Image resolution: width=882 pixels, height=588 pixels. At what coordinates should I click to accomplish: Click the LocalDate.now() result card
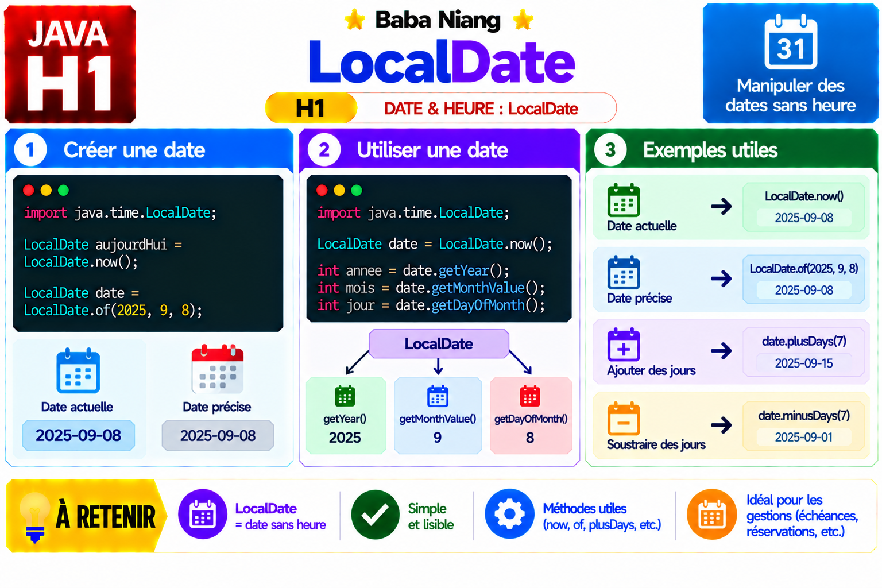point(804,207)
